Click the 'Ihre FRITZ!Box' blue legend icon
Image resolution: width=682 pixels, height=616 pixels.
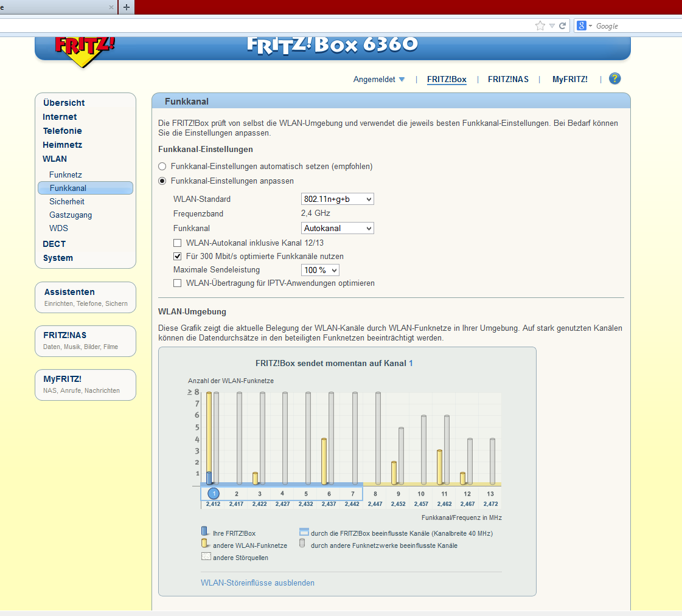(x=204, y=531)
